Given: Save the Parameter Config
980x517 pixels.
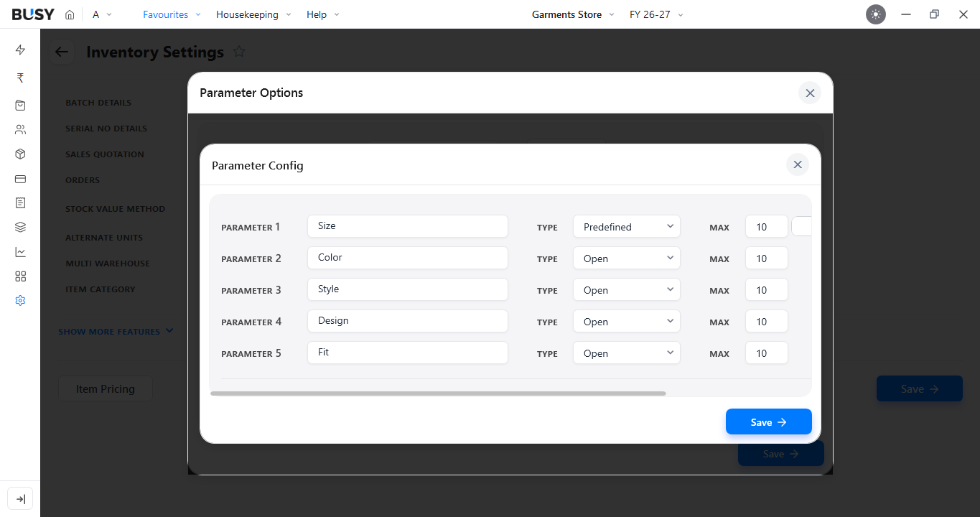Looking at the screenshot, I should click(768, 421).
